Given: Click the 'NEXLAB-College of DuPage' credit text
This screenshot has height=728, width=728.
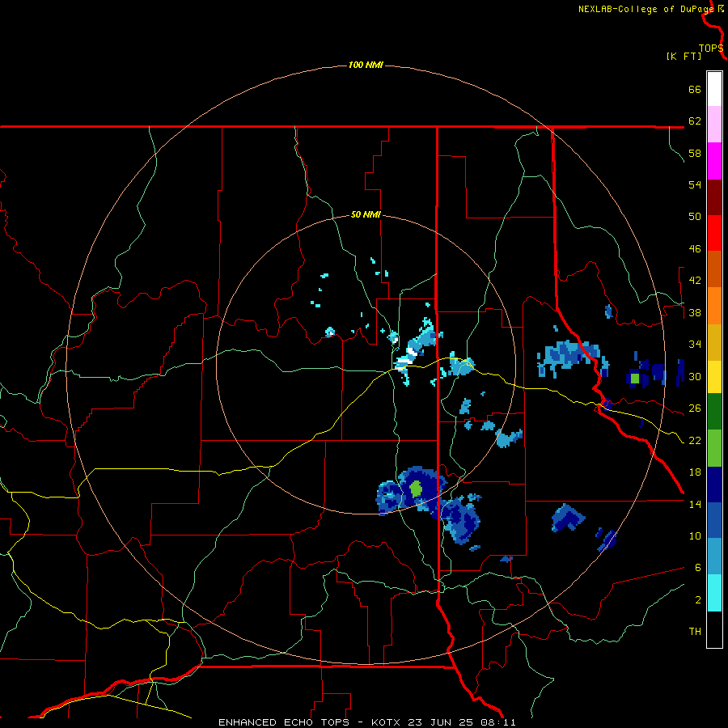Looking at the screenshot, I should coord(645,9).
